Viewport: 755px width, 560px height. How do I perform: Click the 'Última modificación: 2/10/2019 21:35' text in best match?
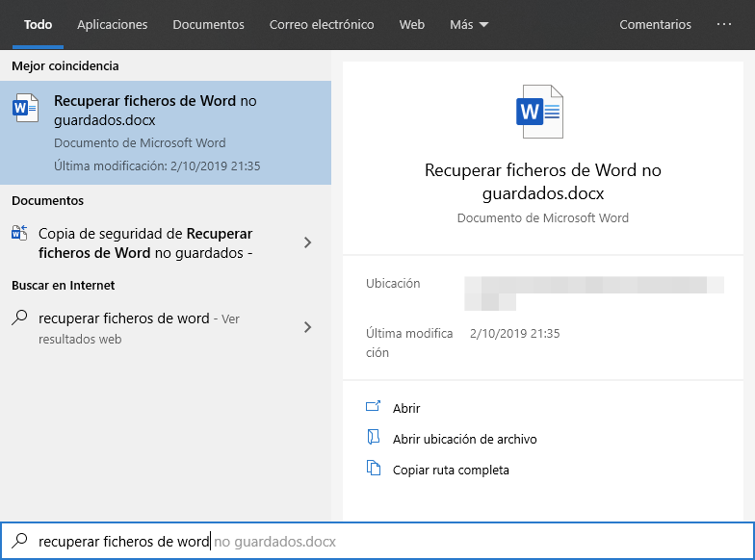coord(157,165)
